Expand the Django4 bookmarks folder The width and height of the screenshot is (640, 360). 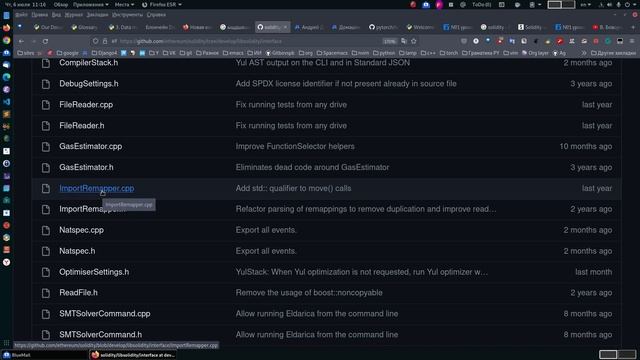point(103,53)
